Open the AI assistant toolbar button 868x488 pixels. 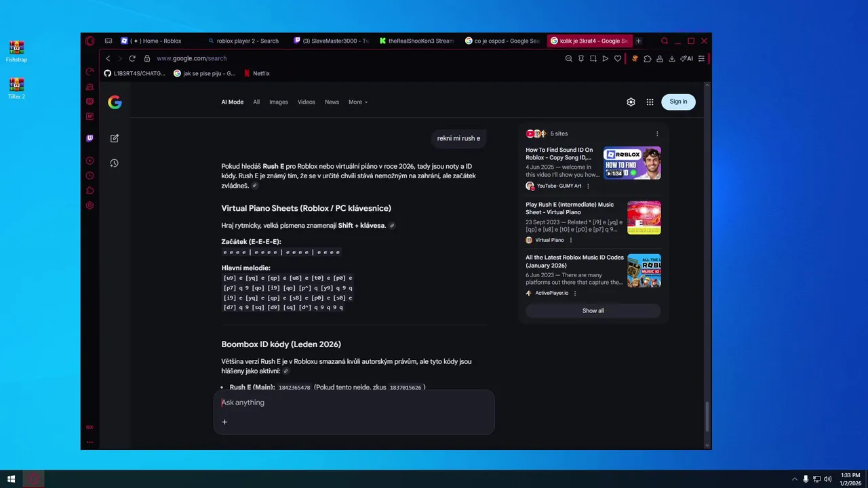pos(687,58)
